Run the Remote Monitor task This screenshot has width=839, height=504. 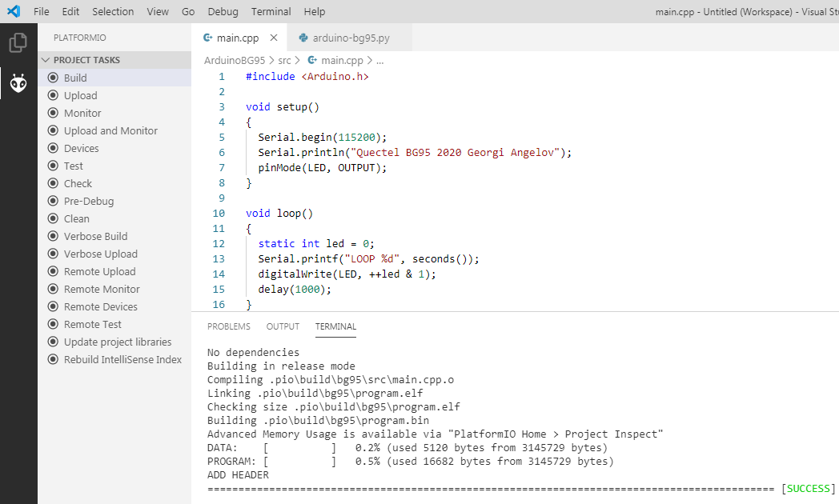pyautogui.click(x=115, y=289)
